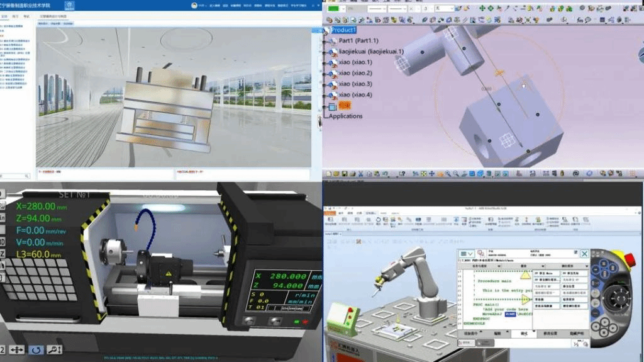Select liaojiekuai (liaojiekuai.1) in the tree

(371, 52)
